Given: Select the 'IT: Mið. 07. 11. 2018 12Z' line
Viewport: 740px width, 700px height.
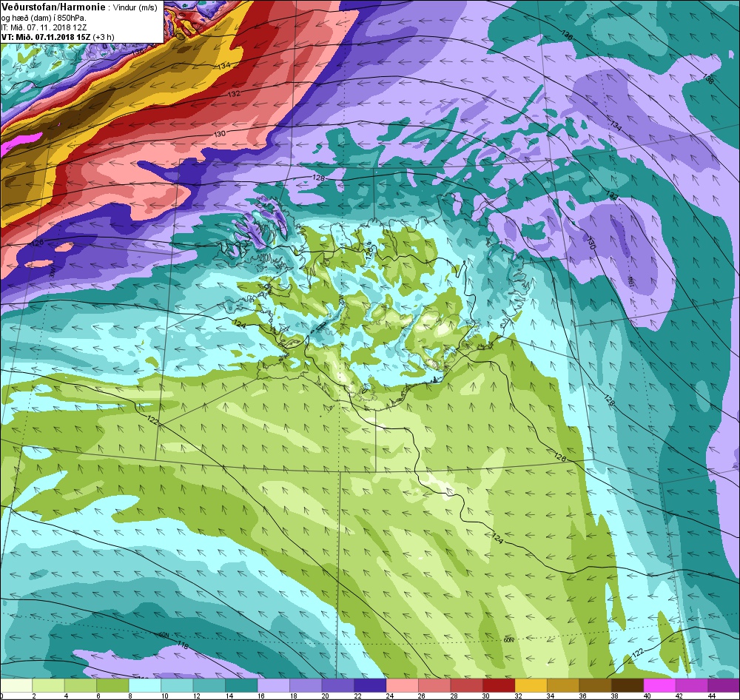Looking at the screenshot, I should click(44, 27).
